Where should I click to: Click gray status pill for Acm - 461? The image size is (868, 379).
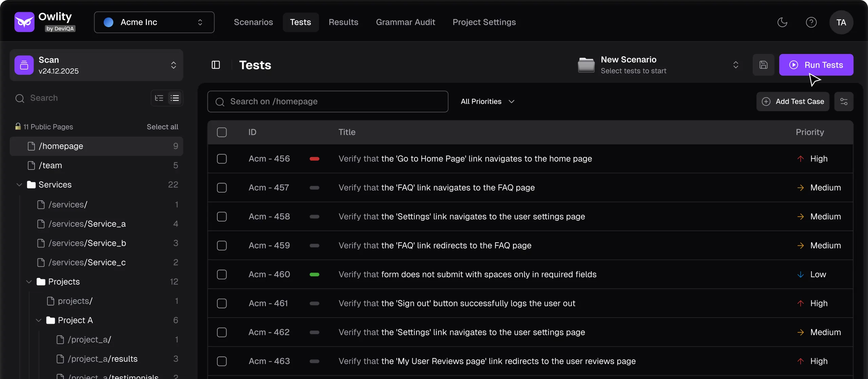pos(314,303)
